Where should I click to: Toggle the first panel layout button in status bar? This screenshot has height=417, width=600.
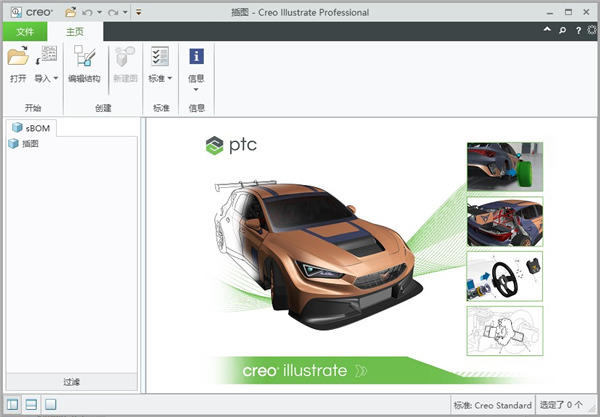[13, 404]
